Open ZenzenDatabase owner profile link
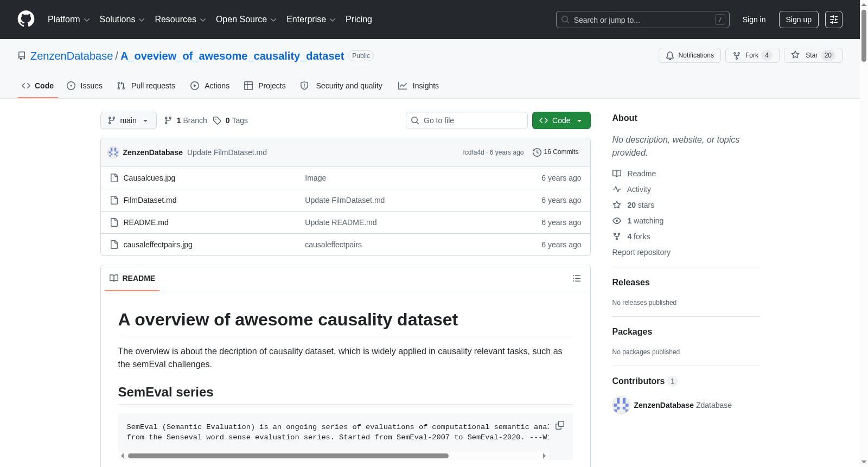 (72, 56)
